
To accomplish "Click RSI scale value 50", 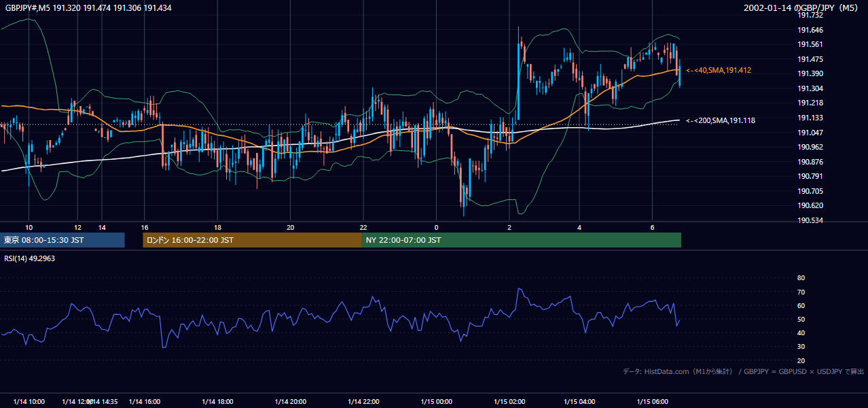I will 801,319.
